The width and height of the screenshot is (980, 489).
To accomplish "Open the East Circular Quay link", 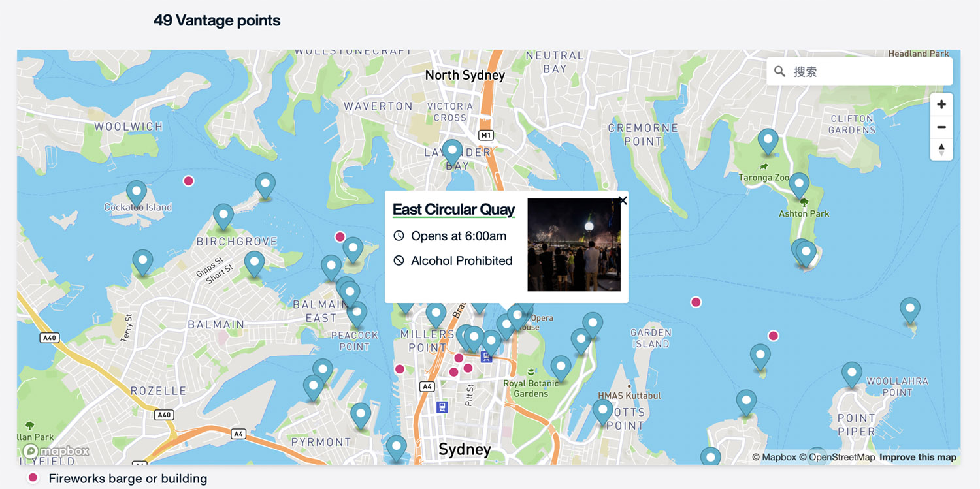I will [x=453, y=210].
